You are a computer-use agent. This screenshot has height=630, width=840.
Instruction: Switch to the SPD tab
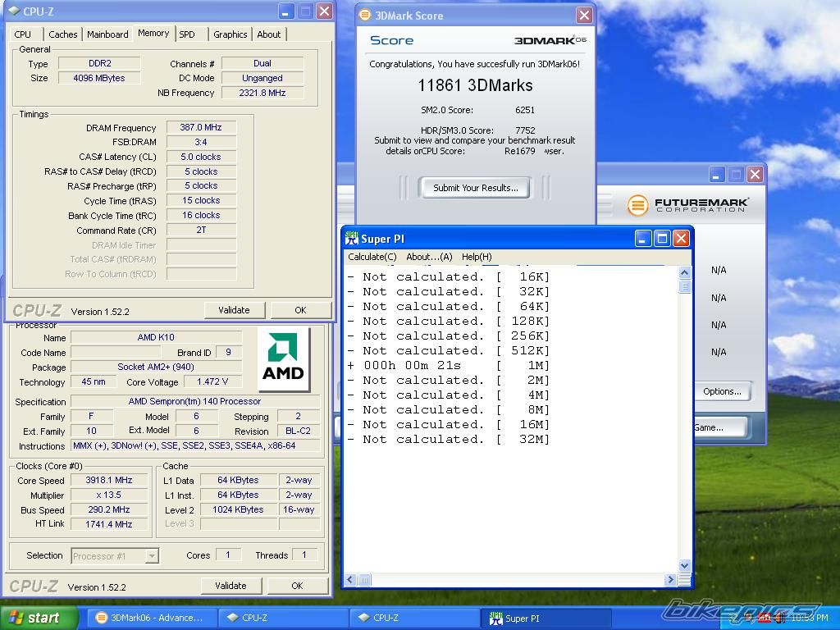pos(187,34)
